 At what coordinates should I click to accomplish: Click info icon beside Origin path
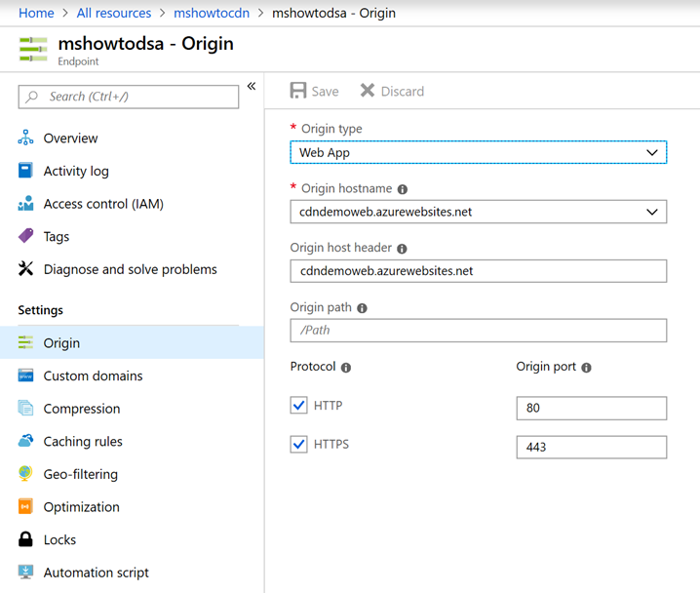tap(362, 308)
